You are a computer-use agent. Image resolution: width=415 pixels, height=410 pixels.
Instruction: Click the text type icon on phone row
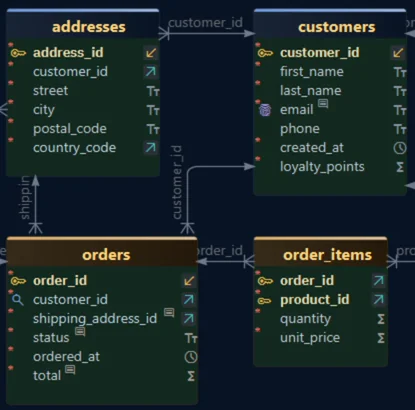[x=400, y=129]
